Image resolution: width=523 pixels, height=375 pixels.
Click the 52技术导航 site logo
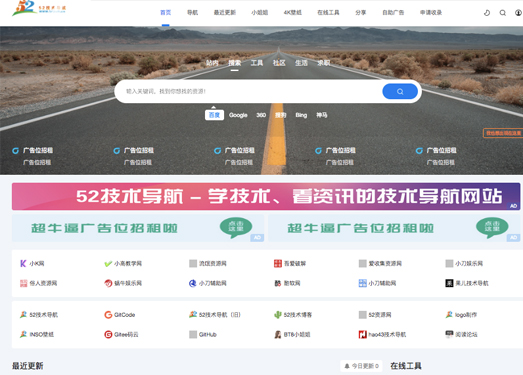(x=39, y=8)
